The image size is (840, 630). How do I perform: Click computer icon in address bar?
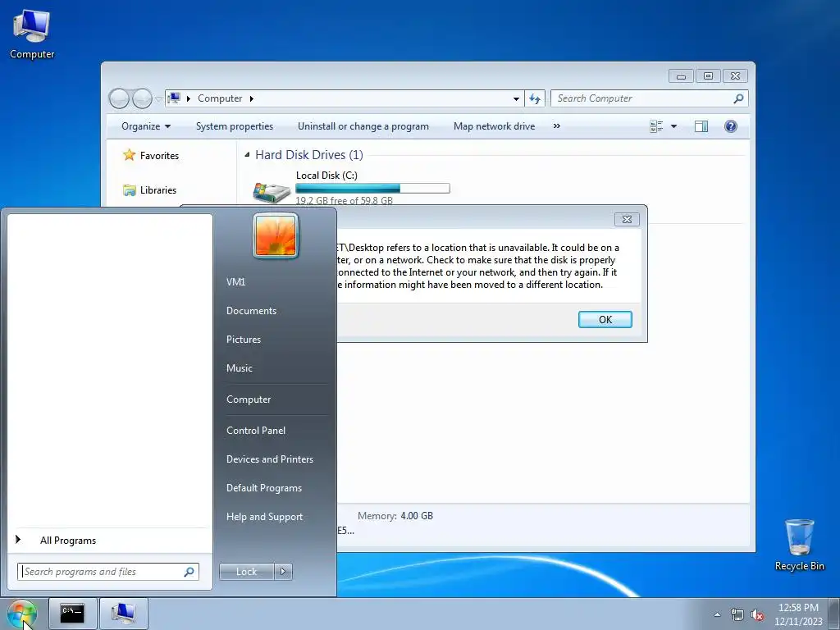[x=174, y=98]
